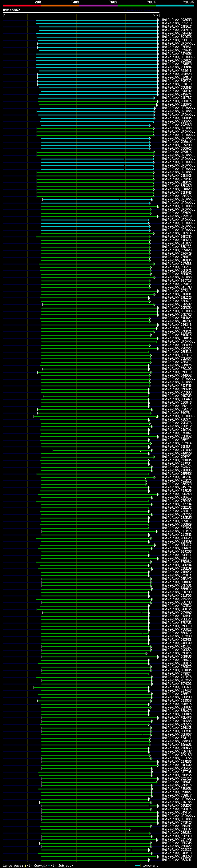The image size is (197, 868).
Task: Select hit label UniRef100_A2YQ56
Action: 177,54
